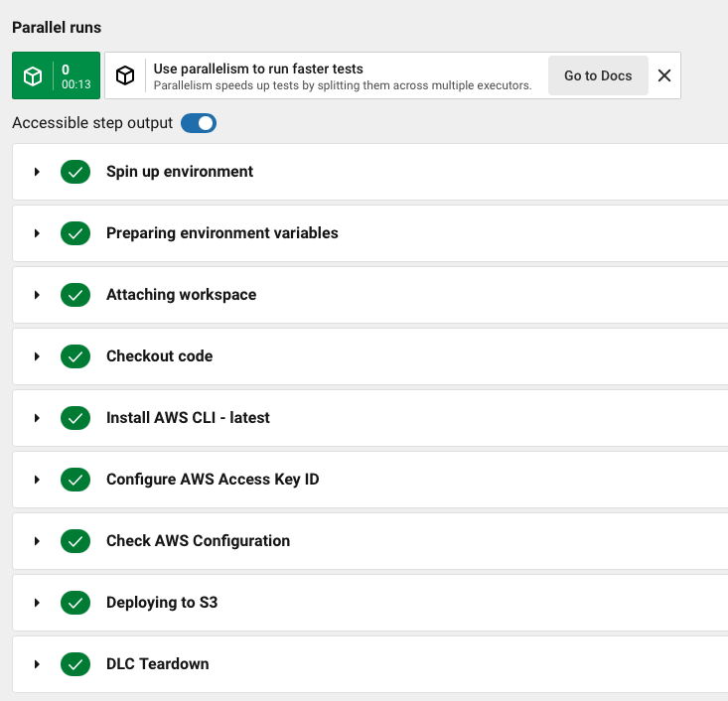This screenshot has height=701, width=728.
Task: Click Configure AWS Access Key ID checkmark
Action: pos(75,480)
